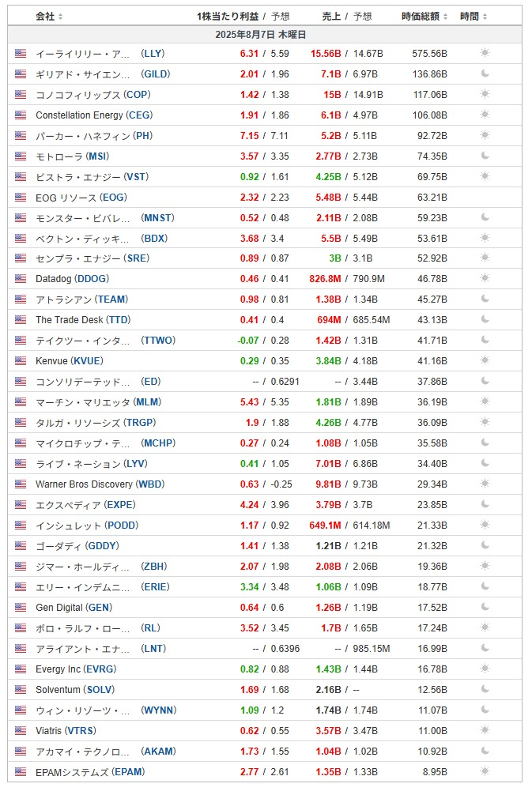Click the sun time icon in KVUE row
Screen dimensions: 532x795
tap(485, 360)
